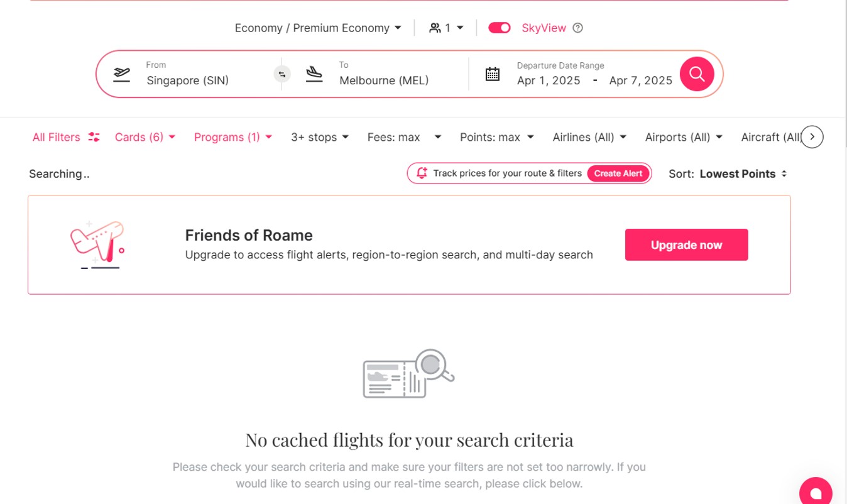Click the Create Alert button
847x504 pixels.
click(618, 173)
